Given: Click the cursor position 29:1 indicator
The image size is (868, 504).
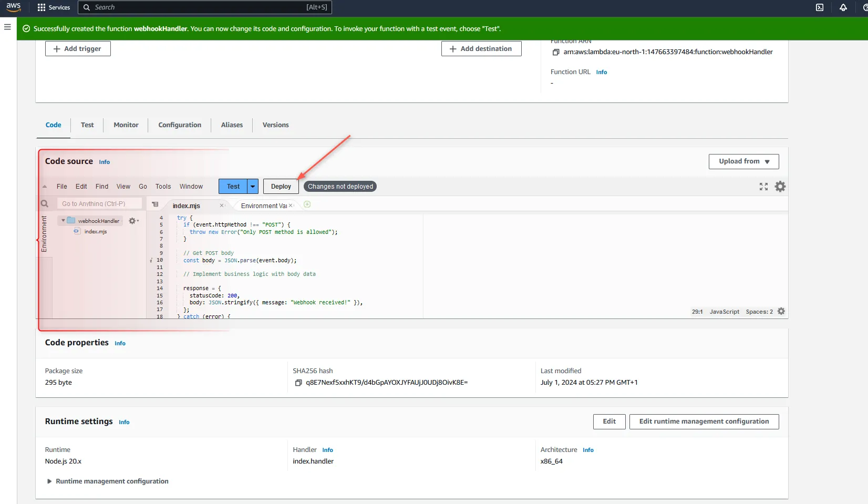Looking at the screenshot, I should click(x=697, y=312).
